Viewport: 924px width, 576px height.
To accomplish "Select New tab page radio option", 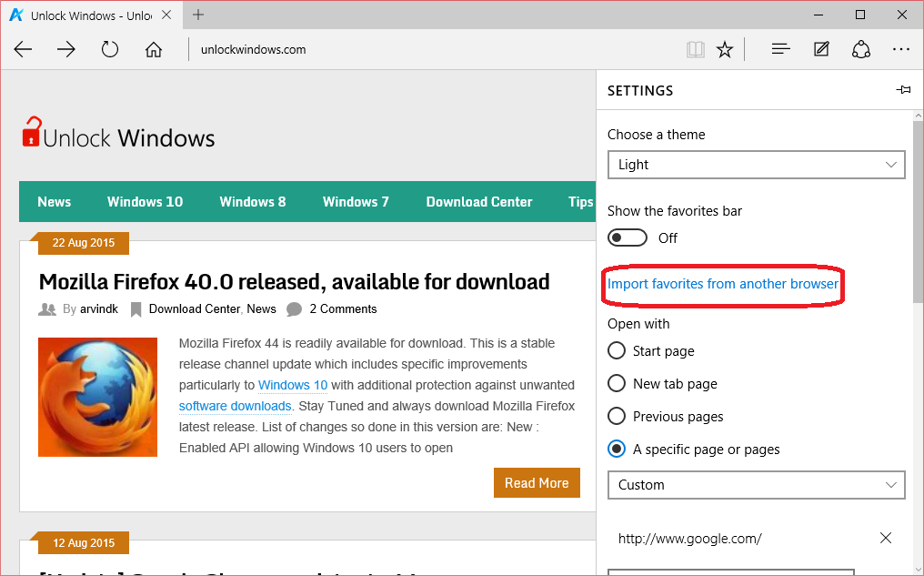I will coord(617,383).
